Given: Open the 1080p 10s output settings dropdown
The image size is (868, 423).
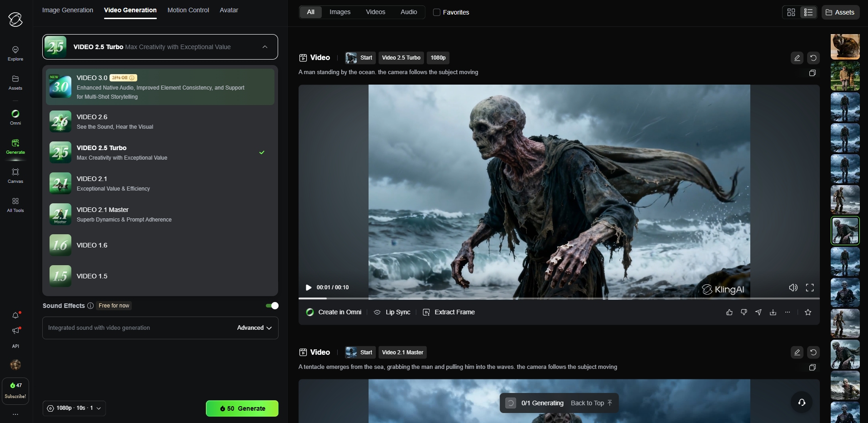Looking at the screenshot, I should point(75,408).
